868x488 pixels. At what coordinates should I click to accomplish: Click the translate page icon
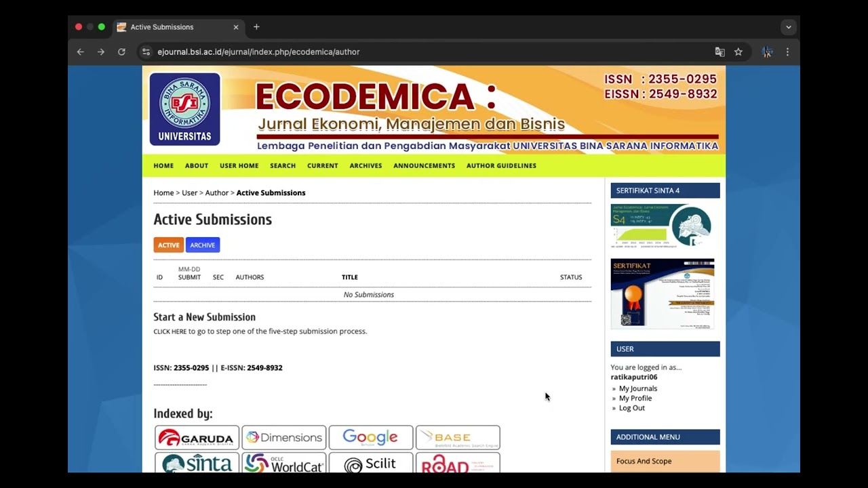tap(719, 52)
